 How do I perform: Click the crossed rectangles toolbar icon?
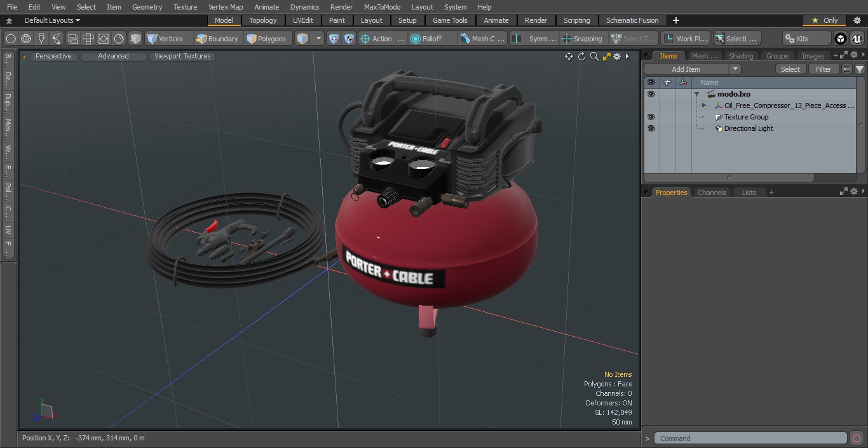click(x=88, y=39)
